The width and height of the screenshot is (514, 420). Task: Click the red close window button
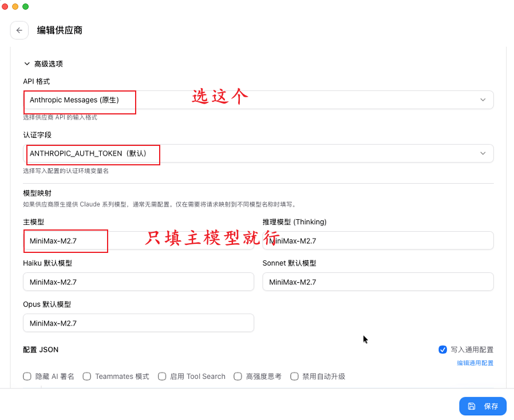pyautogui.click(x=5, y=6)
